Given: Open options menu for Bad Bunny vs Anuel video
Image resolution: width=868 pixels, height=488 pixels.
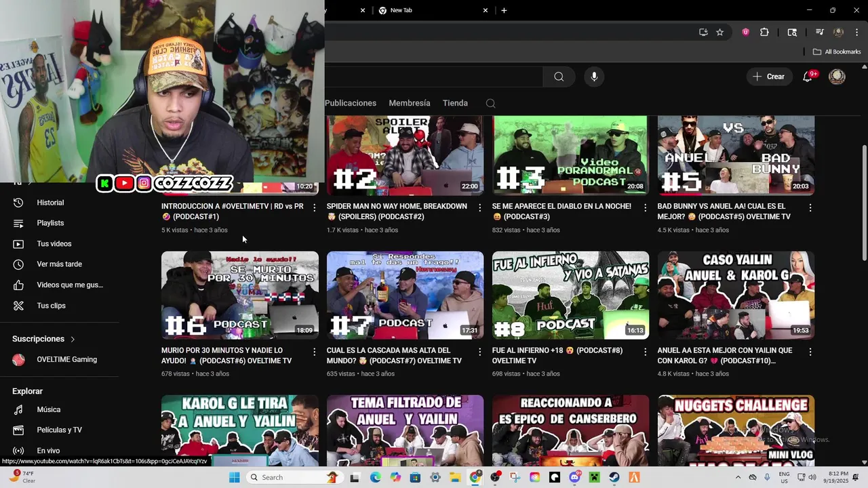Looking at the screenshot, I should click(x=810, y=207).
